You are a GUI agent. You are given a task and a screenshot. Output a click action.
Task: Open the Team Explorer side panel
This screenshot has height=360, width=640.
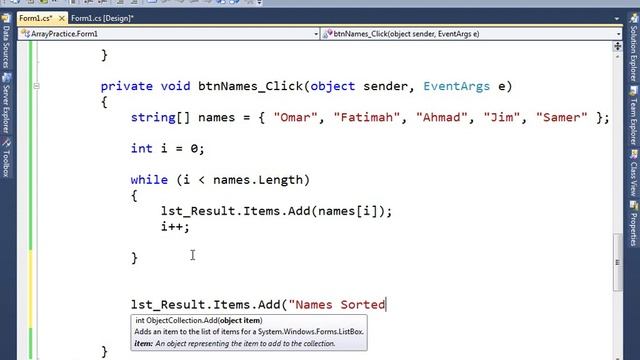point(633,116)
